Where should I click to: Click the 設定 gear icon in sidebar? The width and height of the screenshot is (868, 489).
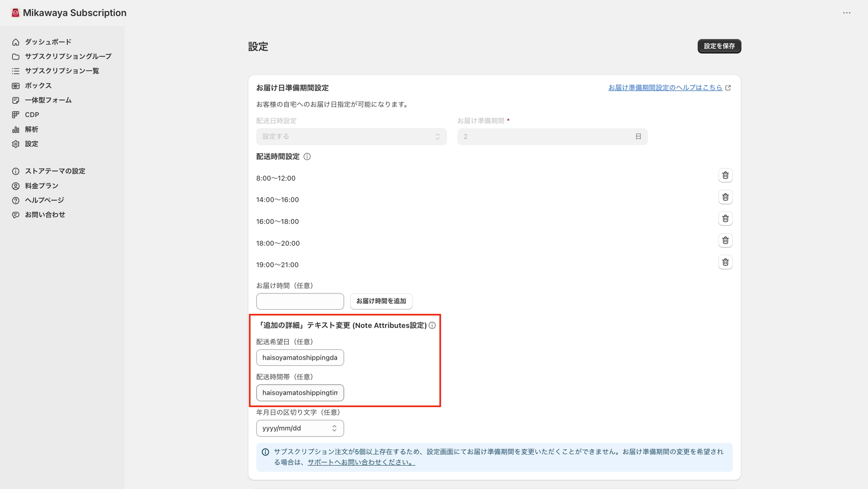point(16,144)
